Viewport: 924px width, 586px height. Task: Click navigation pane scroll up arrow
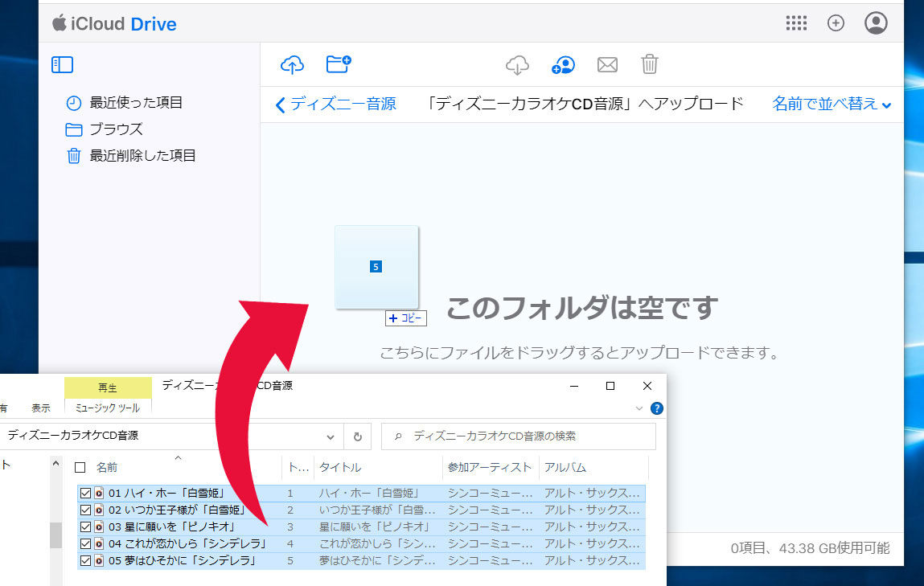(56, 464)
